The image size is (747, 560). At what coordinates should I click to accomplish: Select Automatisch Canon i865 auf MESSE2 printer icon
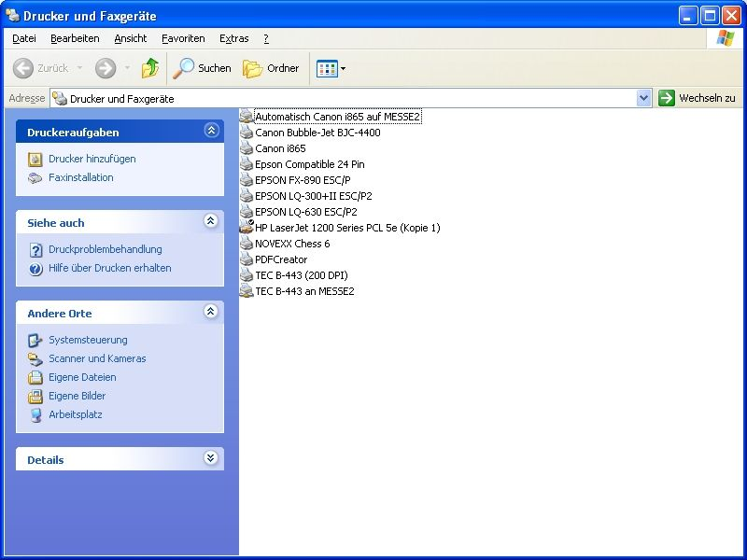[x=247, y=116]
